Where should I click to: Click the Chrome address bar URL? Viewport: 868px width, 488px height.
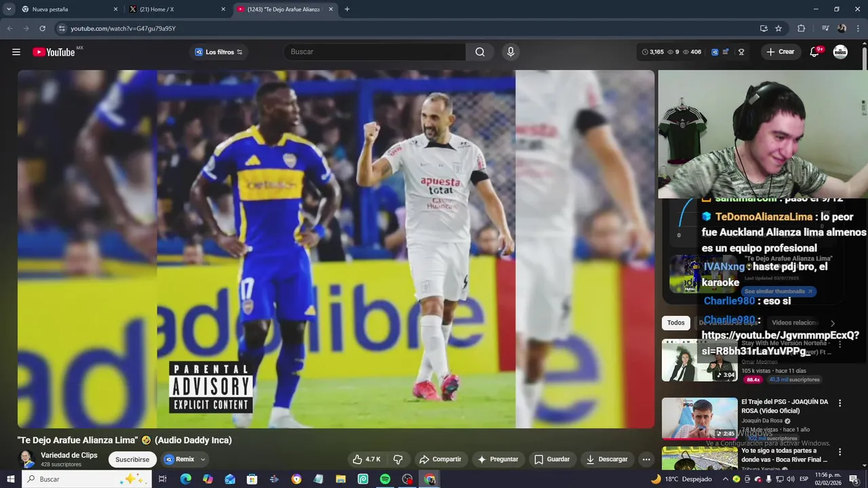(123, 28)
